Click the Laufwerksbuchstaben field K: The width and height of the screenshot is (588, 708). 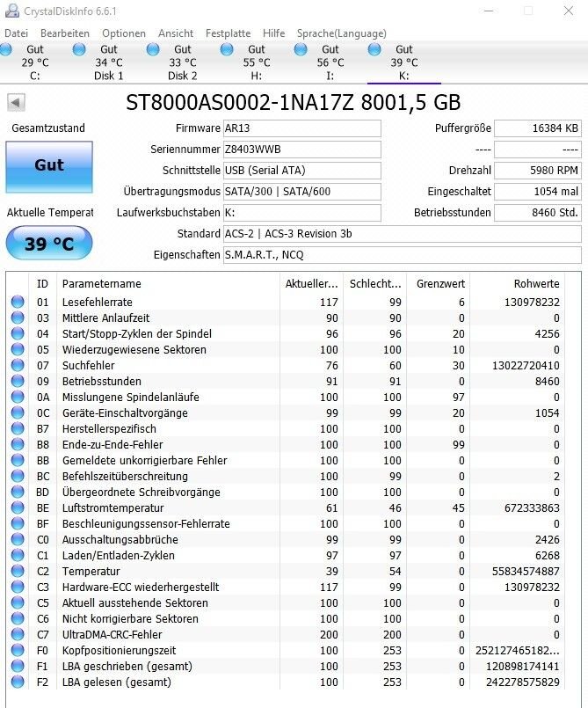coord(301,213)
